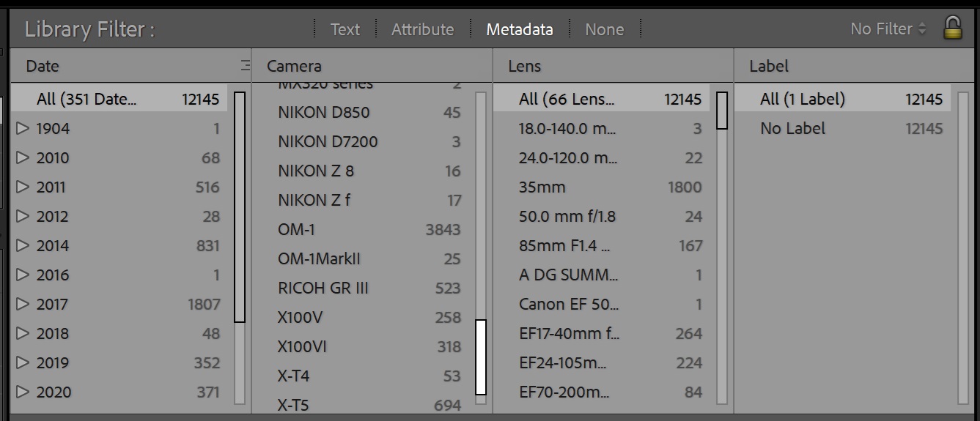Filter by No Label entry
The image size is (980, 421).
click(843, 128)
